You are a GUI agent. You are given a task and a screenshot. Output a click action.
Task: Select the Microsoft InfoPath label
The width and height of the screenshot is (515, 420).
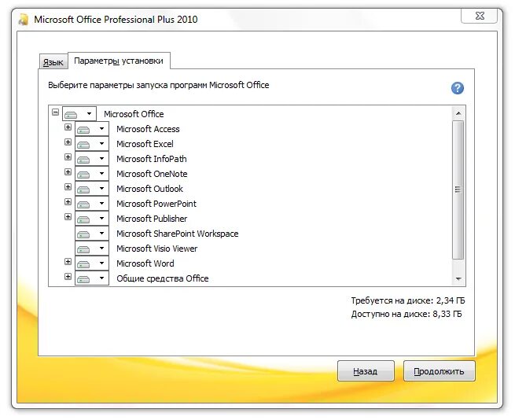pos(152,159)
